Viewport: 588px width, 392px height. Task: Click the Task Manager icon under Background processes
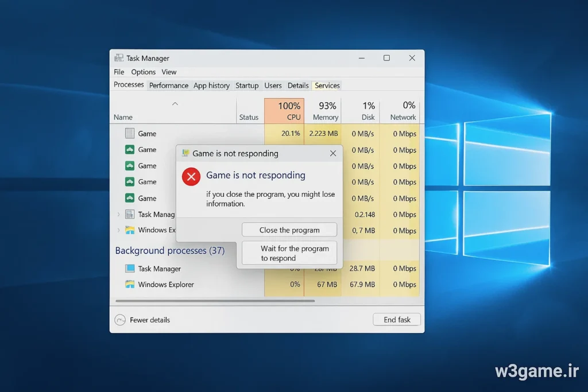[130, 269]
